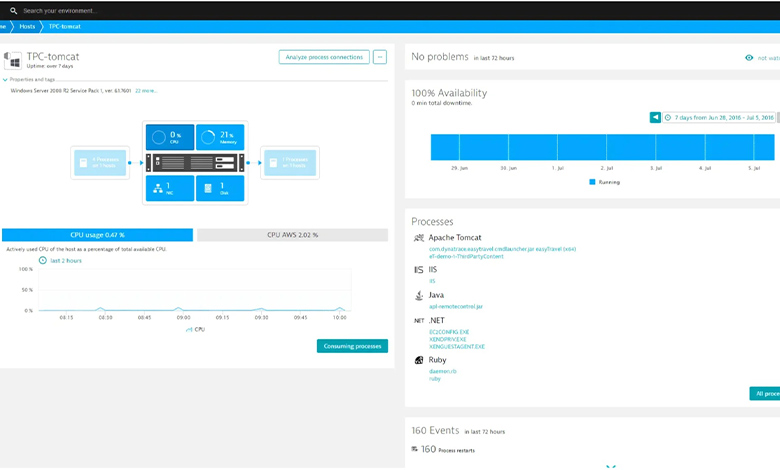
Task: Open XENGUESTAGENT.EXE process link
Action: click(x=457, y=347)
